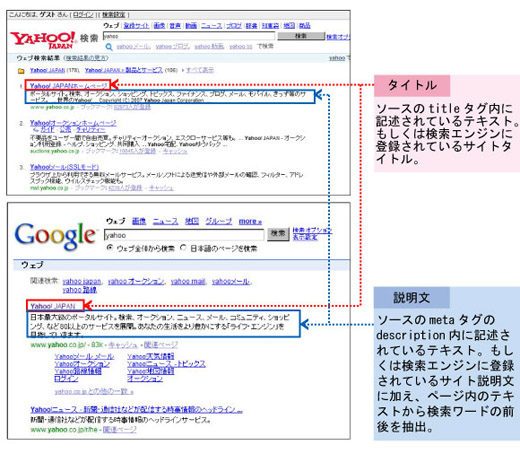This screenshot has width=520, height=471.
Task: Click the Google logo
Action: [x=55, y=236]
